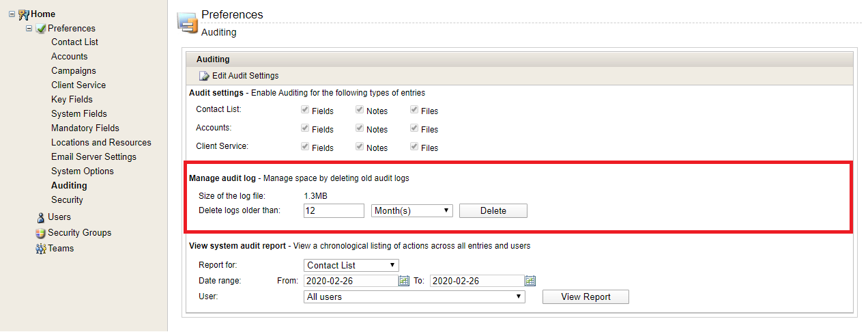
Task: Open the From date calendar picker icon
Action: point(404,281)
